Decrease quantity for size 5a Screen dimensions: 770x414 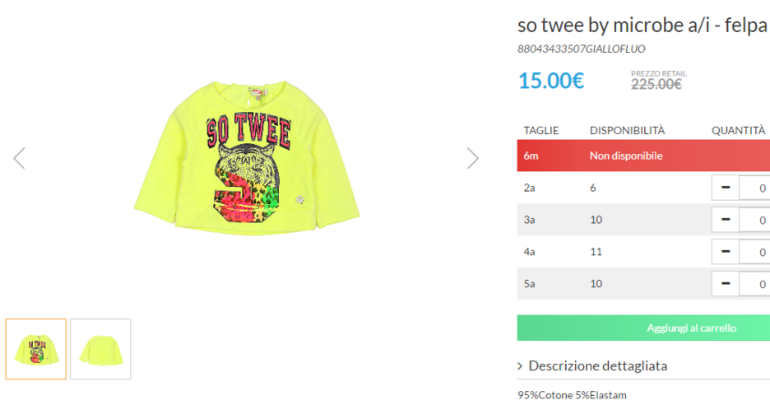pyautogui.click(x=725, y=283)
